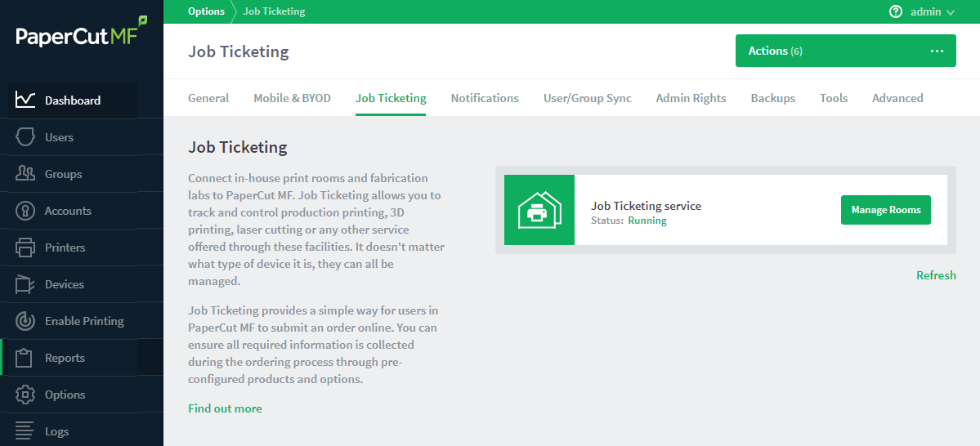Click the Running status text
This screenshot has width=980, height=446.
point(647,221)
